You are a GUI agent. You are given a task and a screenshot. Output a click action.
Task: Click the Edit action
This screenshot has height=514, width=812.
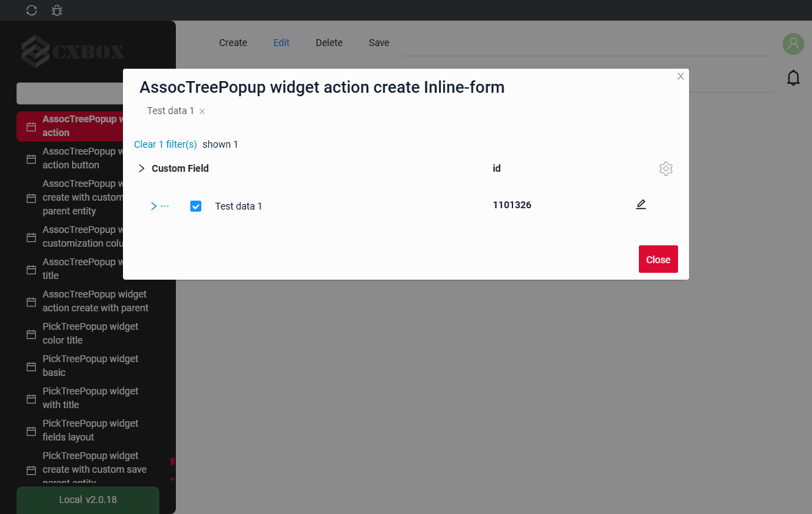pyautogui.click(x=281, y=43)
